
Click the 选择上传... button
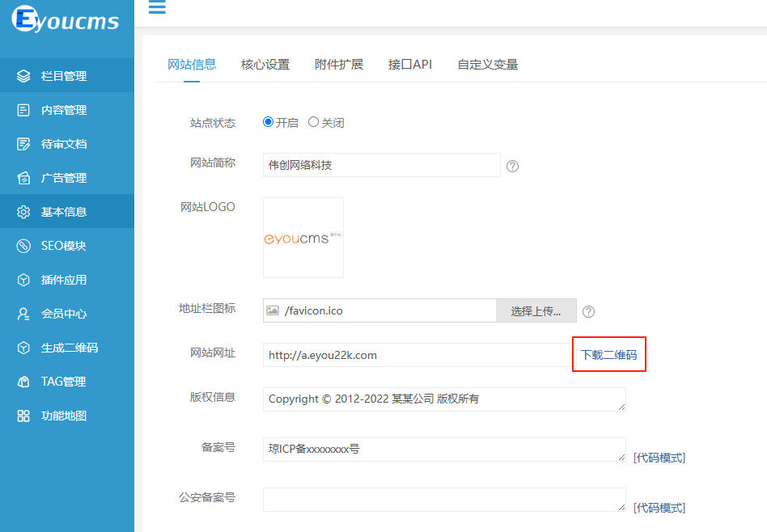pyautogui.click(x=536, y=311)
